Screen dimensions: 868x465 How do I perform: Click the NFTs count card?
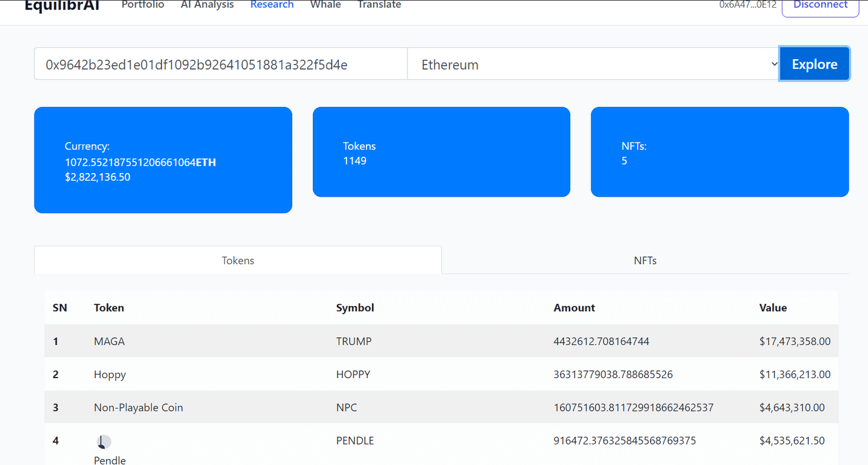point(720,152)
